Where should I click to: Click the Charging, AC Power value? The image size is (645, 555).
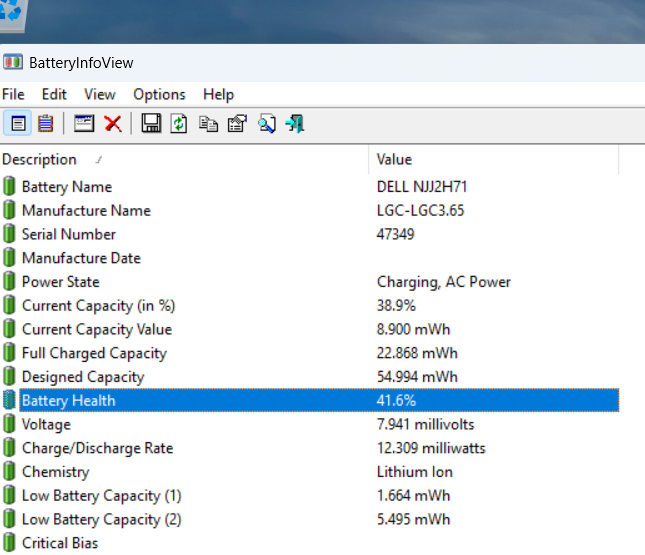click(443, 282)
